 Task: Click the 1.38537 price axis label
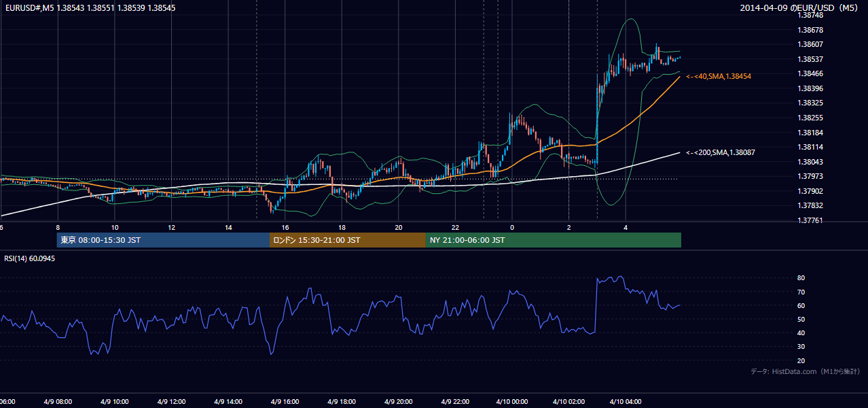pos(811,59)
